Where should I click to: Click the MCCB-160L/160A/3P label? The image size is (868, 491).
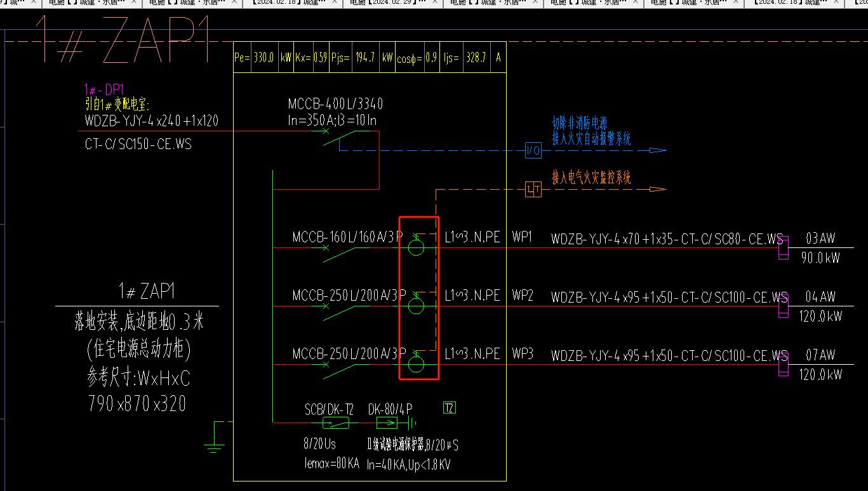coord(348,238)
